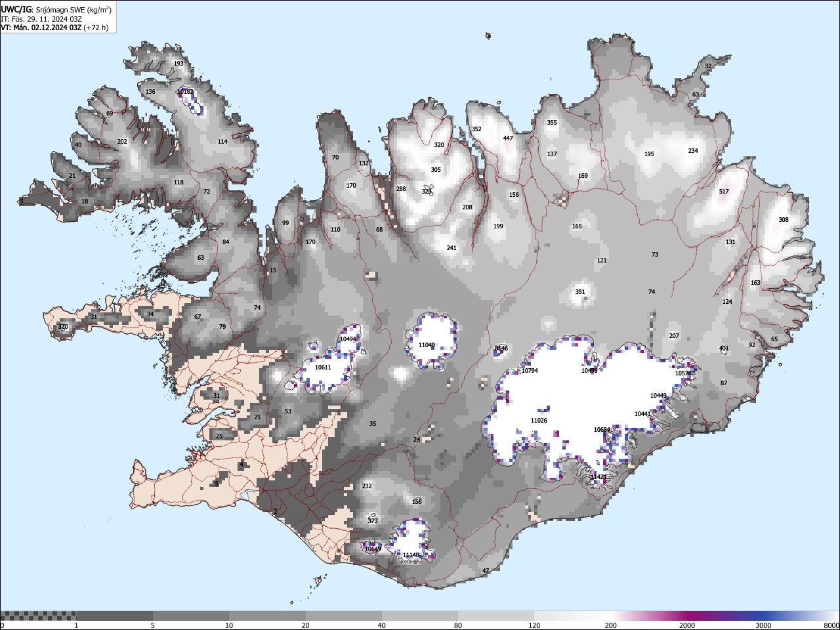The width and height of the screenshot is (840, 630).
Task: Click the glacier value '10576'
Action: (x=683, y=373)
